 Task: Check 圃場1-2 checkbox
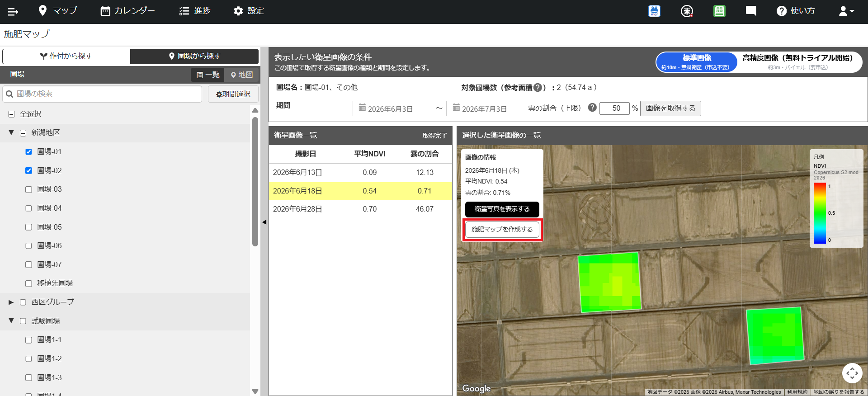[x=28, y=359]
